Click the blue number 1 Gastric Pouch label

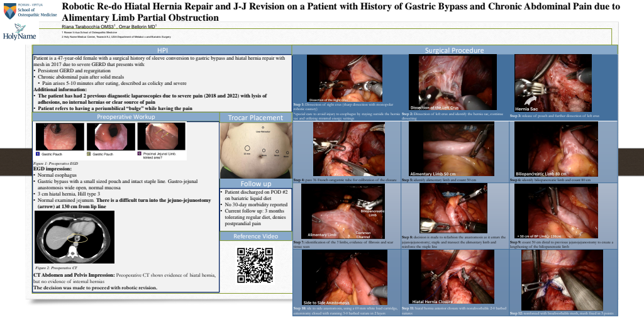coord(37,153)
